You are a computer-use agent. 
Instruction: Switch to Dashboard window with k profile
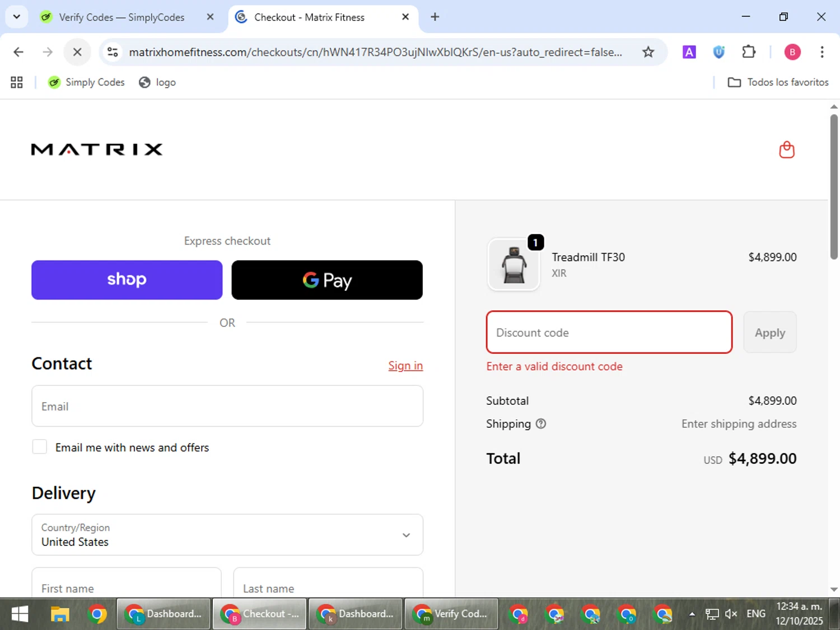point(356,614)
